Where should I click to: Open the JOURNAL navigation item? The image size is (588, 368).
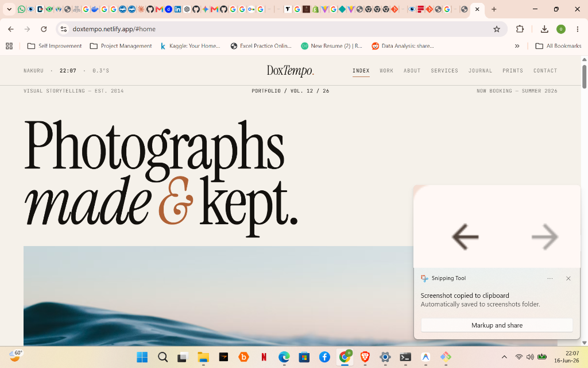click(480, 71)
